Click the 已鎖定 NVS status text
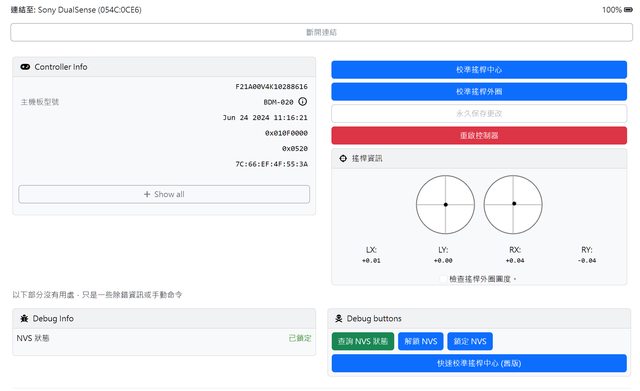The width and height of the screenshot is (640, 391). click(300, 338)
